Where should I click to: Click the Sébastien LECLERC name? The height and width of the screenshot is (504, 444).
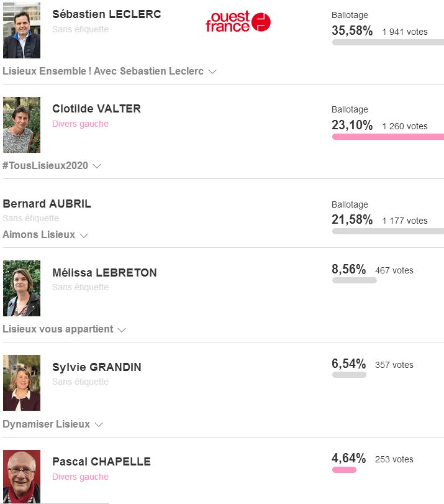[107, 14]
